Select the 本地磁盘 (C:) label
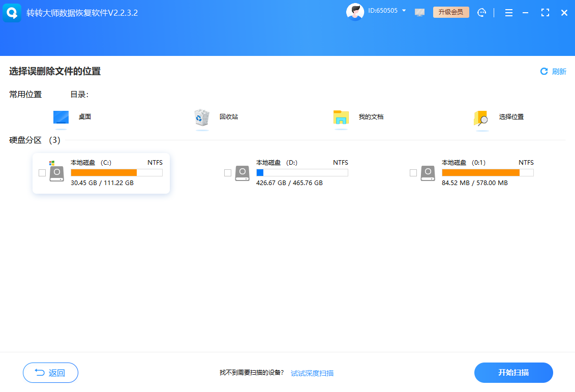 (x=91, y=163)
